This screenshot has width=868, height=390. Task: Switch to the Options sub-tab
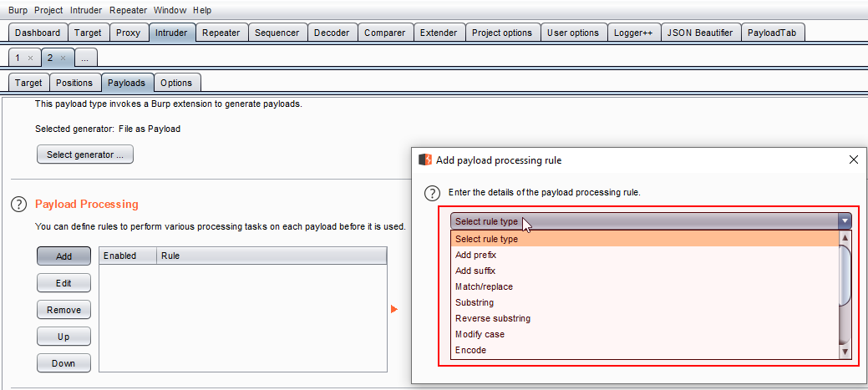tap(176, 83)
